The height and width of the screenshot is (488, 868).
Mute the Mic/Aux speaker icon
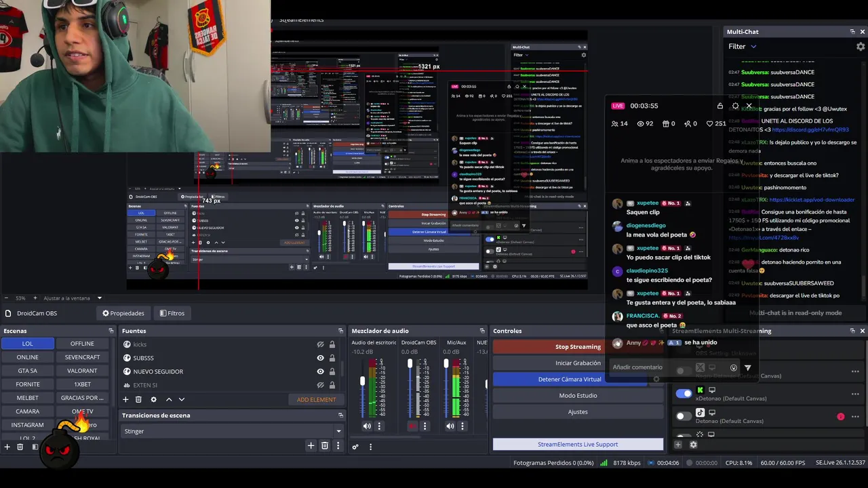pos(450,426)
